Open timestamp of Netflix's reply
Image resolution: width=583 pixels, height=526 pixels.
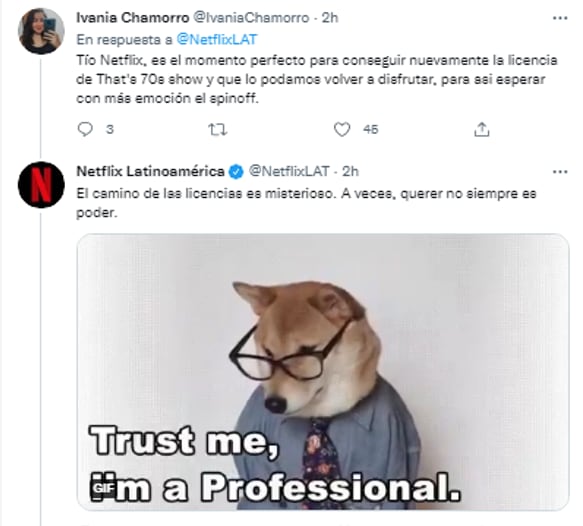coord(350,171)
